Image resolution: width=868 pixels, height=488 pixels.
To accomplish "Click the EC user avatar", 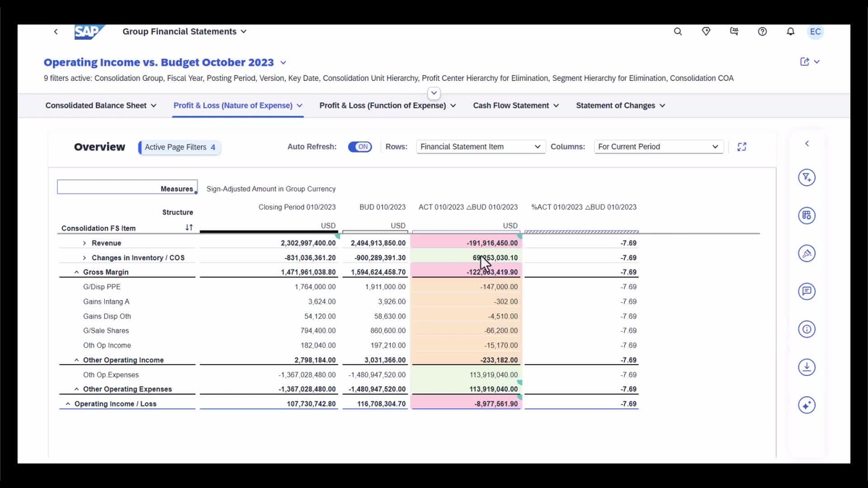I will (x=815, y=31).
